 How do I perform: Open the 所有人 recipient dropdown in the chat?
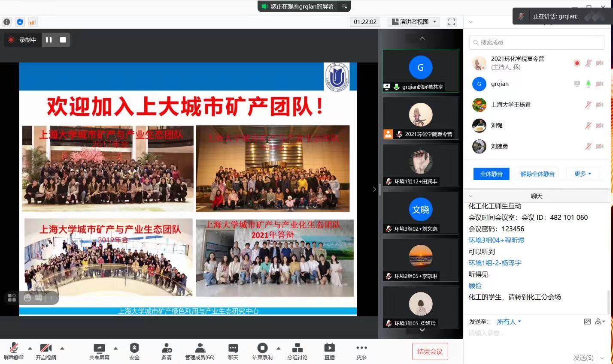(509, 322)
